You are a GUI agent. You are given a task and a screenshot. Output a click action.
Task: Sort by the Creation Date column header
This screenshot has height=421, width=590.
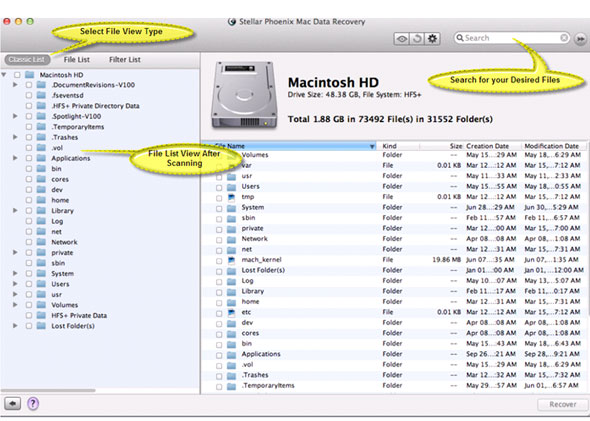(x=492, y=146)
